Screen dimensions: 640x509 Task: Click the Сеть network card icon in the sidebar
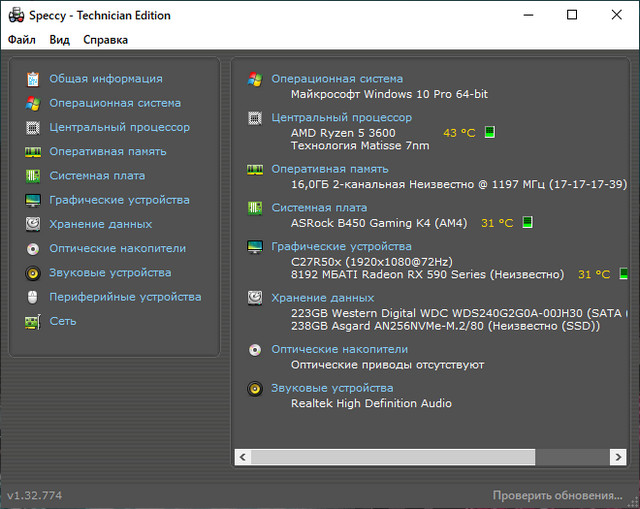33,321
